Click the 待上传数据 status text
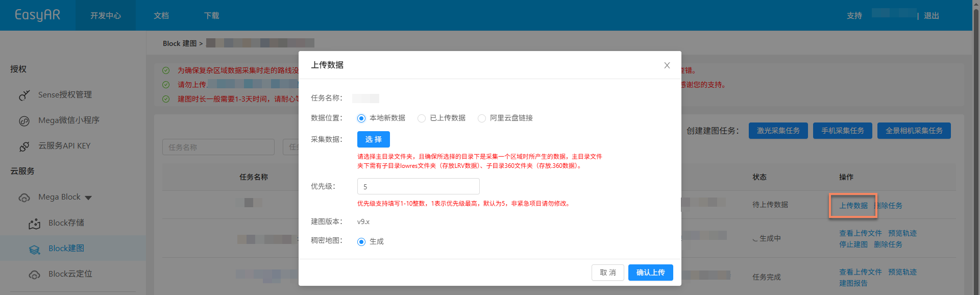 770,205
